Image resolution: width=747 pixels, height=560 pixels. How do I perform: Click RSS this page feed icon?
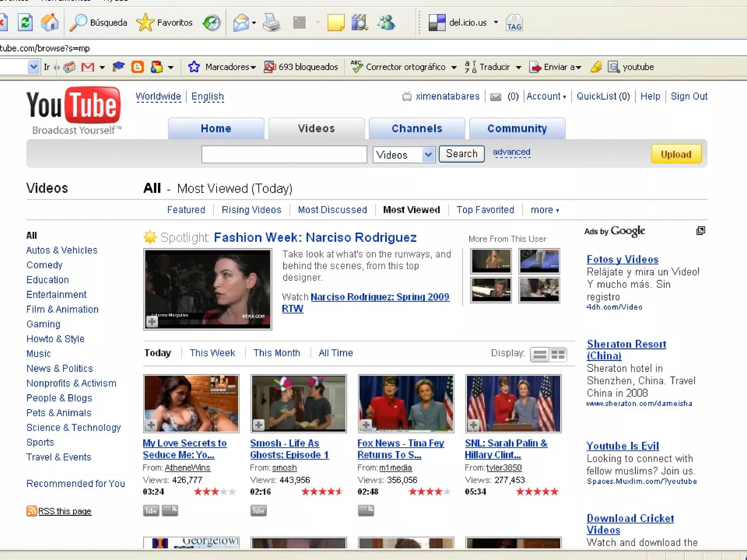coord(32,511)
